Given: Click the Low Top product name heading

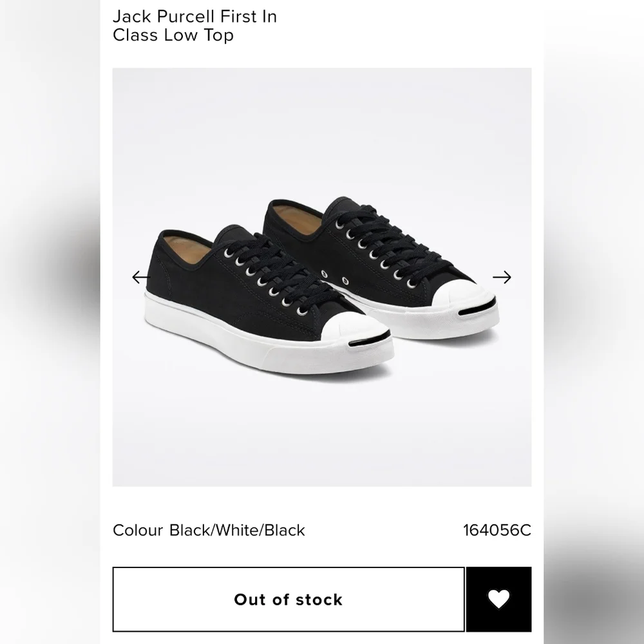Looking at the screenshot, I should 173,36.
